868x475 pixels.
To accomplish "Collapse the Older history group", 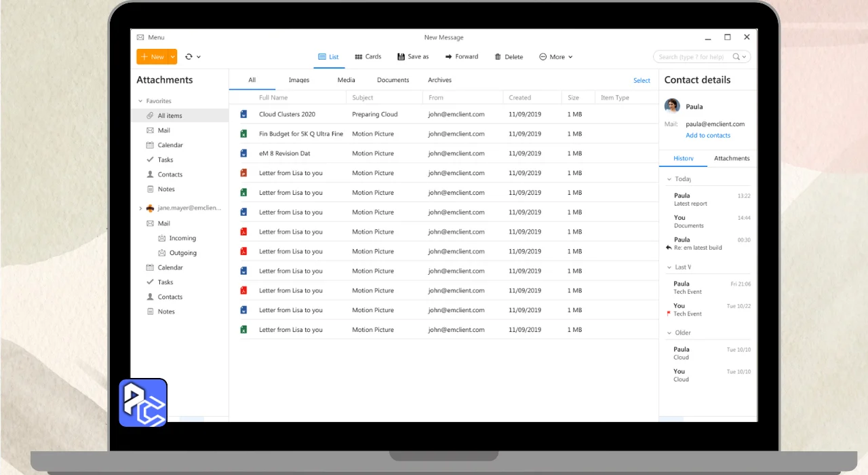I will pos(669,333).
